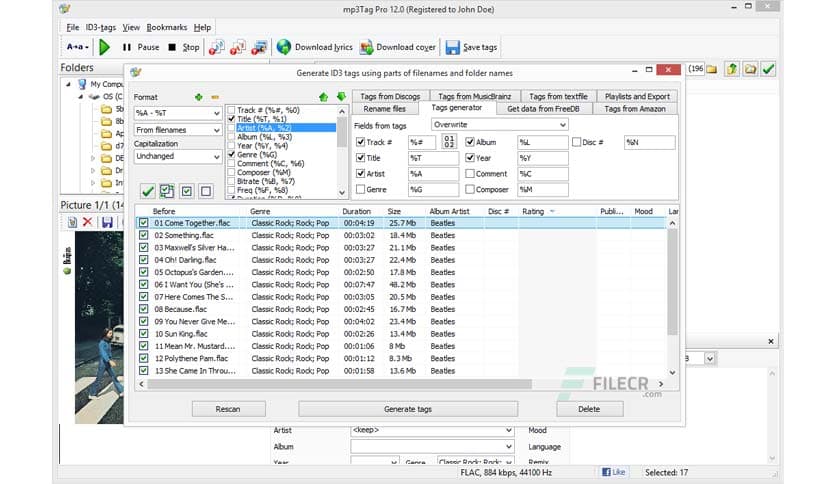Click the Download cover icon
Screen dimensions: 836x484
click(x=366, y=47)
